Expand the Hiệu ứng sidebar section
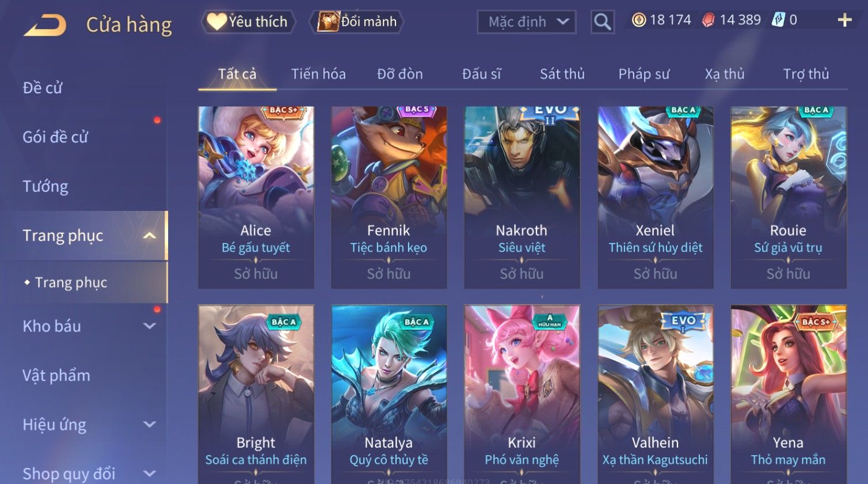The height and width of the screenshot is (484, 868). (150, 425)
